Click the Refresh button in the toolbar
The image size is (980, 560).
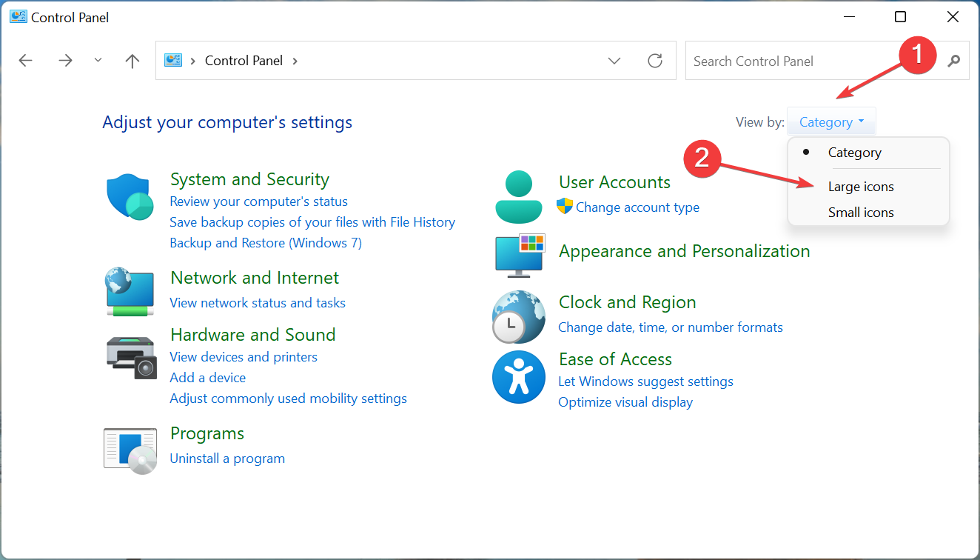655,61
